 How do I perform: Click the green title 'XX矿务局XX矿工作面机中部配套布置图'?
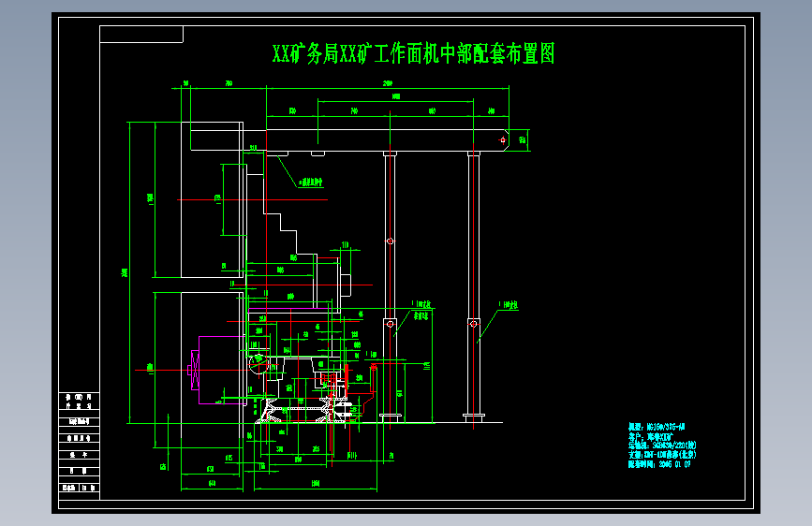[x=413, y=53]
